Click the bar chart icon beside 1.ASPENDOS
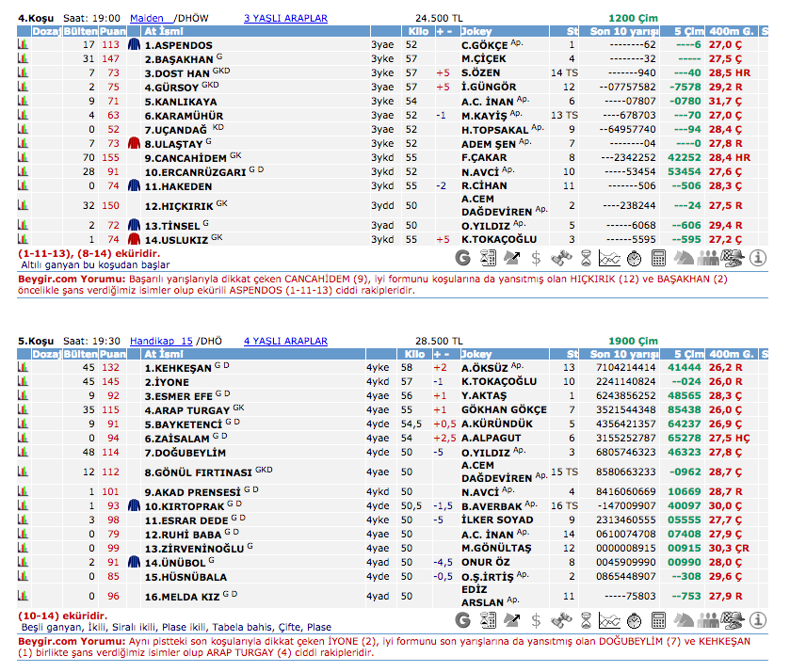The width and height of the screenshot is (790, 672). click(x=23, y=45)
